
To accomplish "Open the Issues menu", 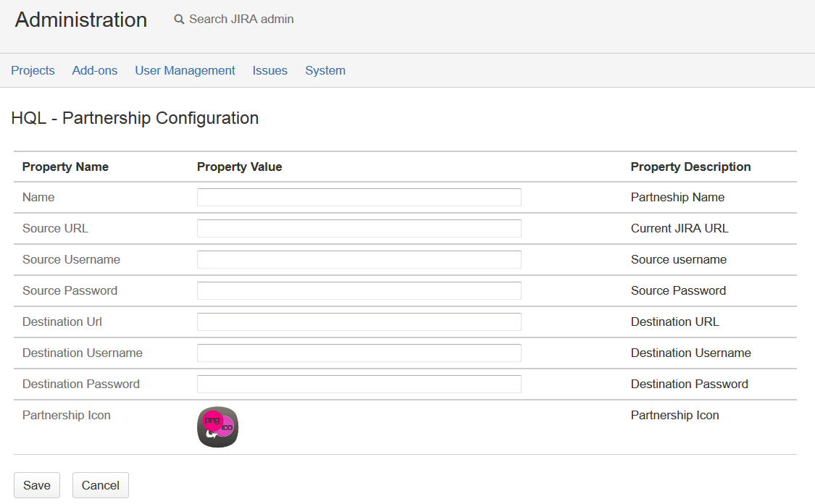I will pyautogui.click(x=269, y=70).
